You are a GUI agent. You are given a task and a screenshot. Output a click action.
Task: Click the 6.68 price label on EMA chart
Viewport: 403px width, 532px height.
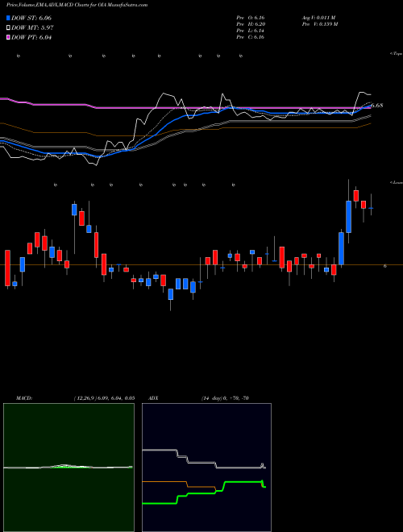[x=377, y=106]
